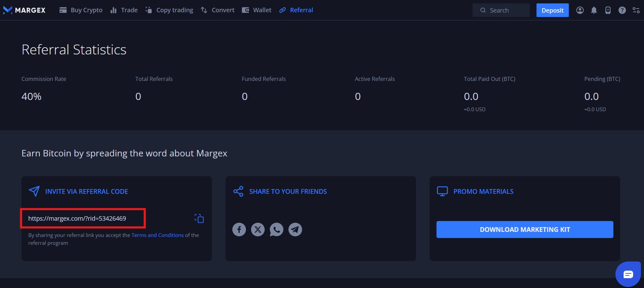This screenshot has width=644, height=288.
Task: Click the paper plane invite icon
Action: tap(34, 191)
